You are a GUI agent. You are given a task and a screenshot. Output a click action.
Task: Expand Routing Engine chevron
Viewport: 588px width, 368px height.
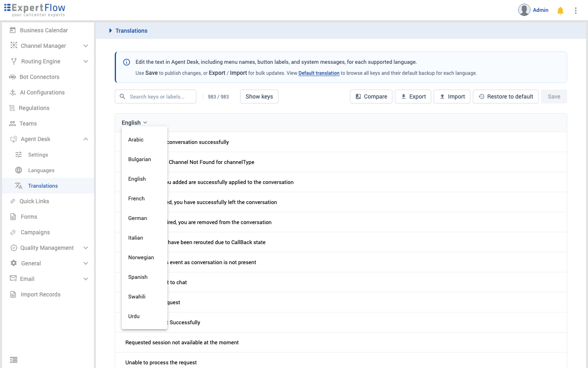click(x=86, y=61)
